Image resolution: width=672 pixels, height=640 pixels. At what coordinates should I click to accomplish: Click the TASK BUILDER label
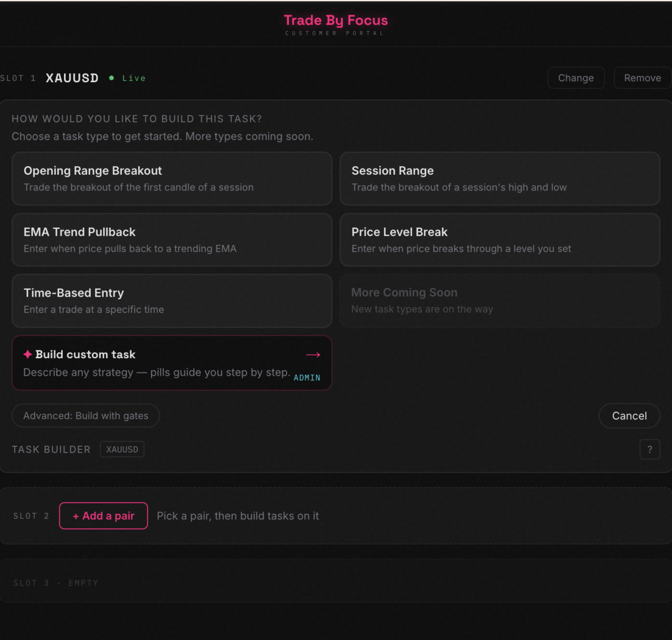tap(51, 450)
